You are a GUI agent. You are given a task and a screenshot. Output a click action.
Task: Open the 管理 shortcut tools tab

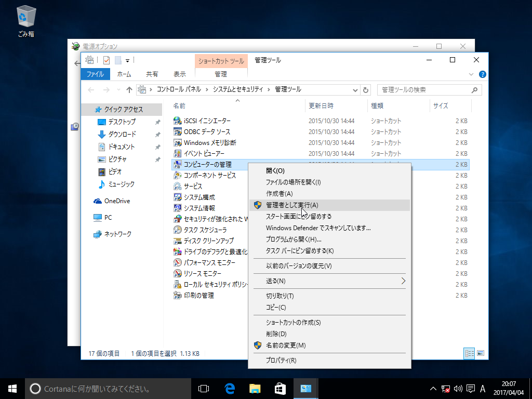221,74
